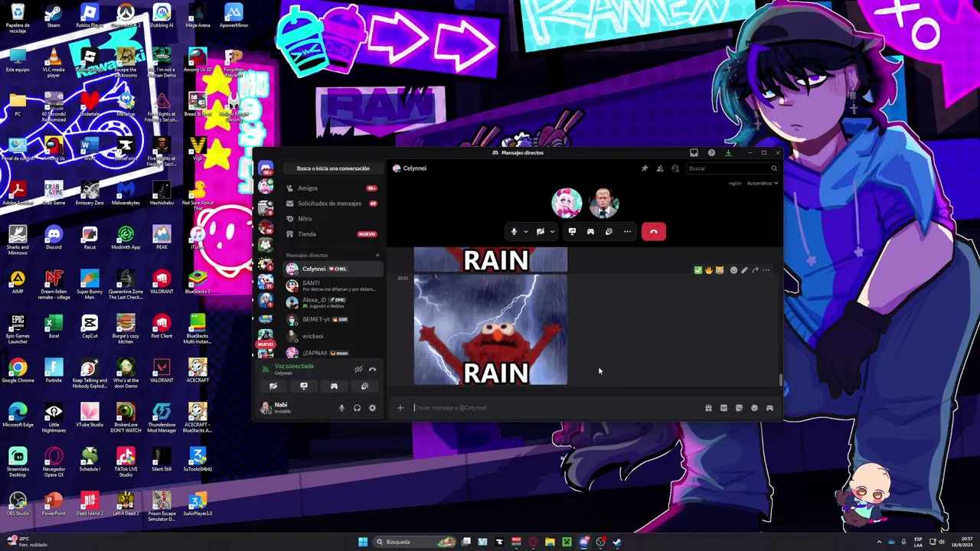Open microphone input options arrow in call
The width and height of the screenshot is (980, 551).
(525, 232)
